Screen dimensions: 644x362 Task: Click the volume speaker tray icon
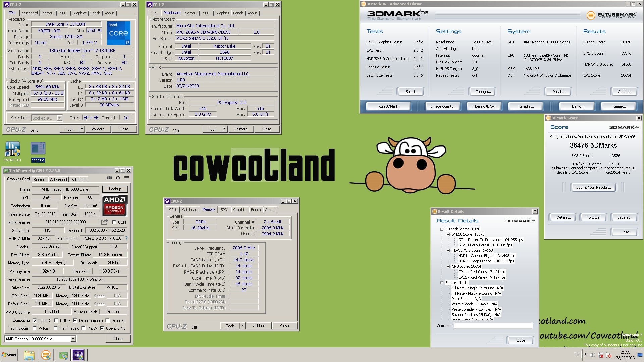[x=593, y=355]
